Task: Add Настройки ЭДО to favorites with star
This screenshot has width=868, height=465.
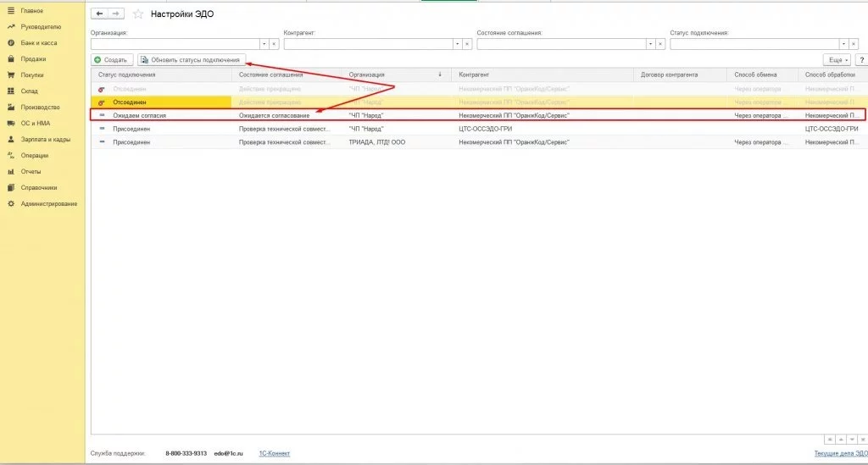Action: (x=138, y=14)
